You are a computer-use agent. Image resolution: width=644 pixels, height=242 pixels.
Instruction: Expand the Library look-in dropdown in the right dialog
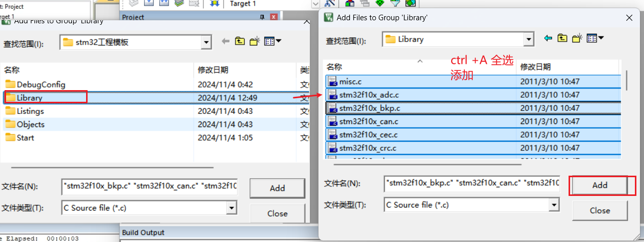coord(529,39)
